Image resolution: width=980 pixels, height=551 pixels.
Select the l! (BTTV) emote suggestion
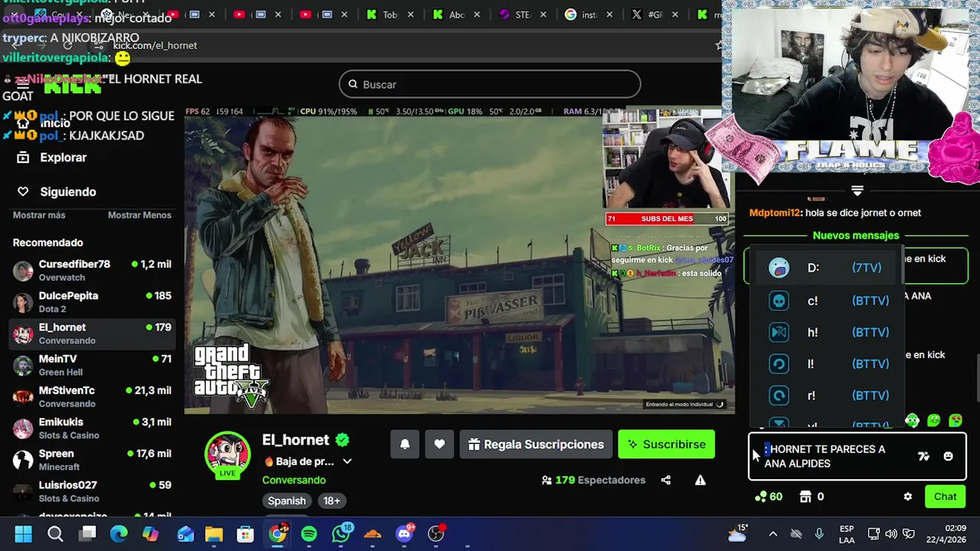827,364
